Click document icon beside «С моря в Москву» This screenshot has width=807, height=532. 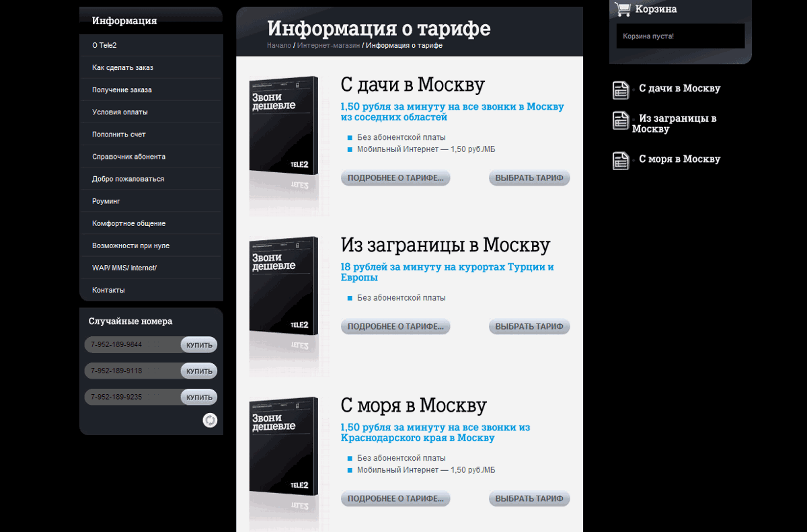(621, 161)
